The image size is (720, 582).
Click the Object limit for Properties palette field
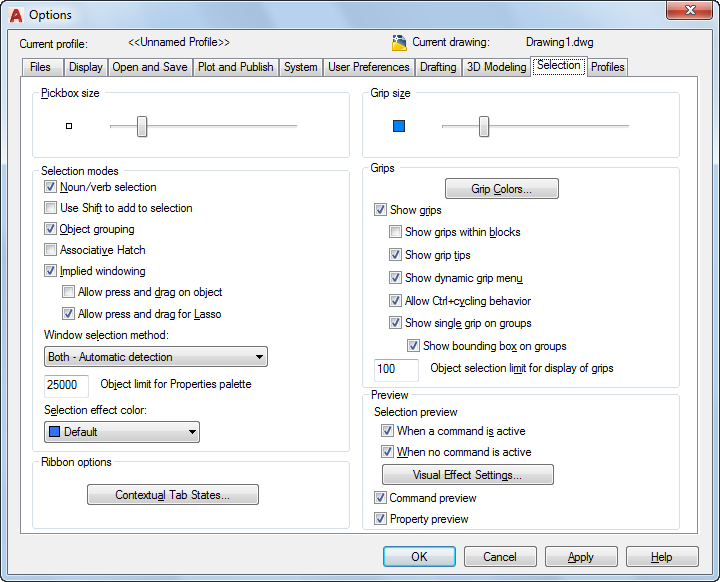[66, 385]
